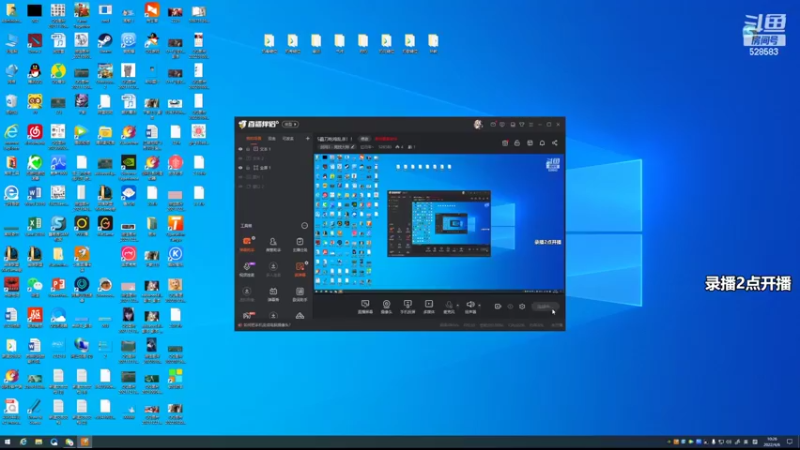Switch to the first orange scene tab
This screenshot has height=450, width=800.
[x=254, y=138]
